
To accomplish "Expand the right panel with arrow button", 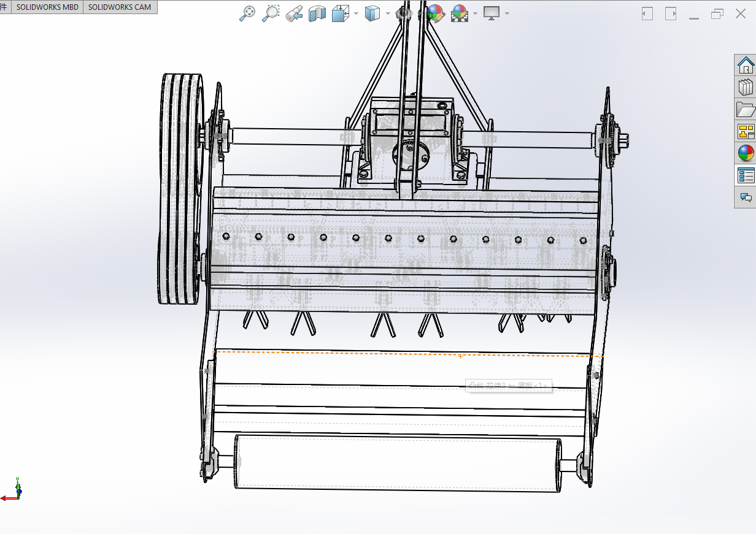I will [671, 13].
